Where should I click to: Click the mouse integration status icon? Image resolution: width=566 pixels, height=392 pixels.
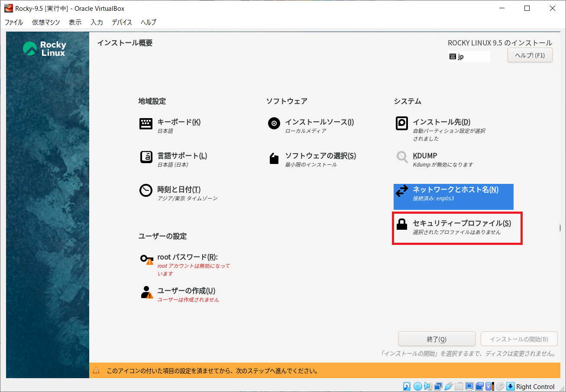pos(500,386)
